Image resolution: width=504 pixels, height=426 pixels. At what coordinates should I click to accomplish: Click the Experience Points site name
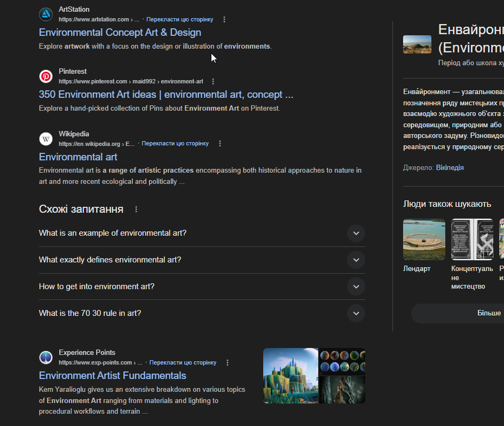coord(87,353)
